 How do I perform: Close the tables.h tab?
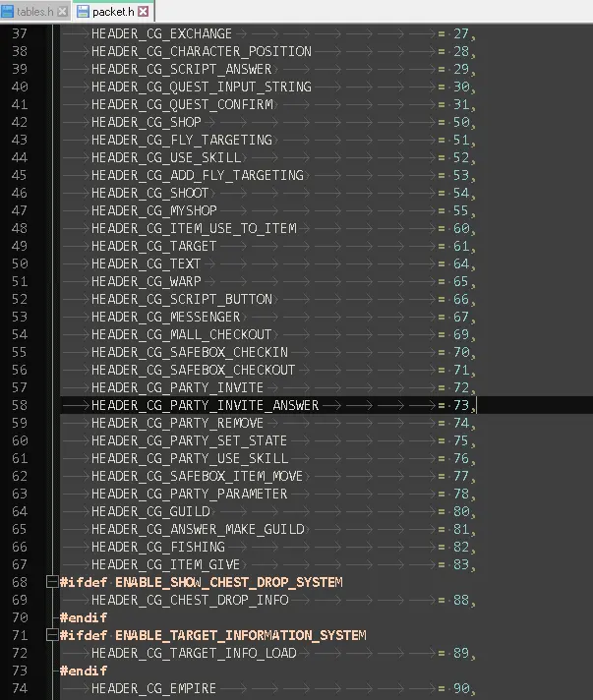(x=64, y=12)
